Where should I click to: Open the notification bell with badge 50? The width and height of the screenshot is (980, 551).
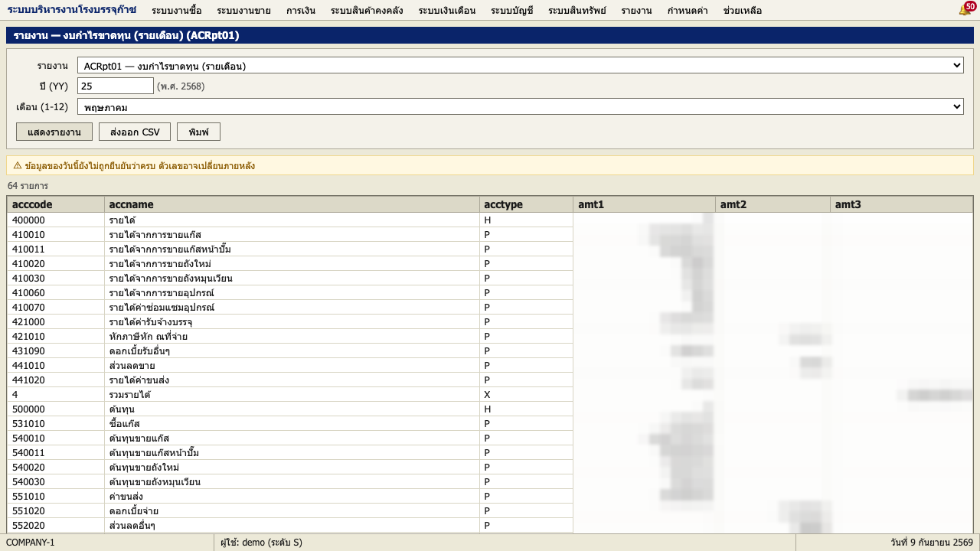(x=967, y=9)
